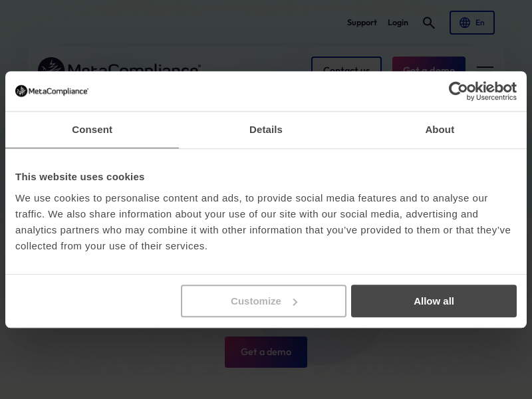The image size is (532, 399).
Task: Go to the Login page link
Action: [x=398, y=23]
